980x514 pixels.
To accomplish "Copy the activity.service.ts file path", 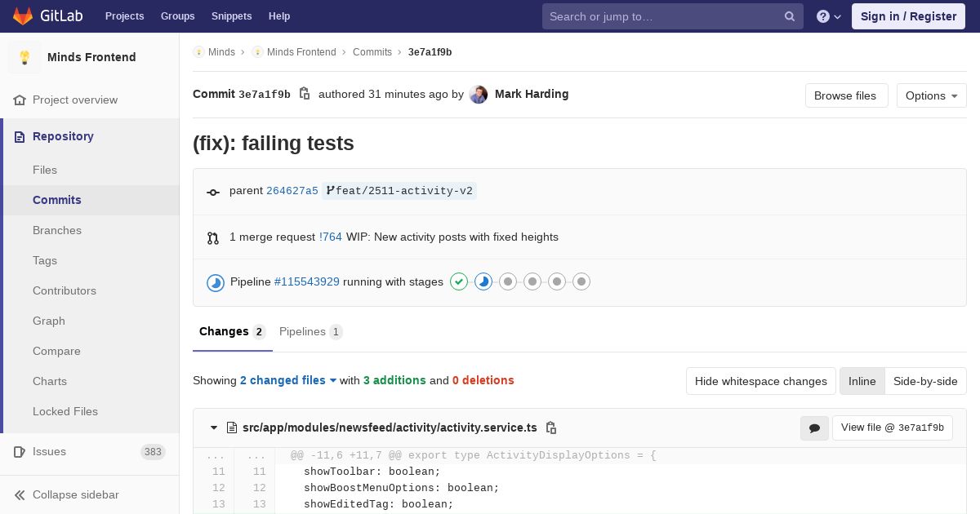I will click(x=551, y=428).
